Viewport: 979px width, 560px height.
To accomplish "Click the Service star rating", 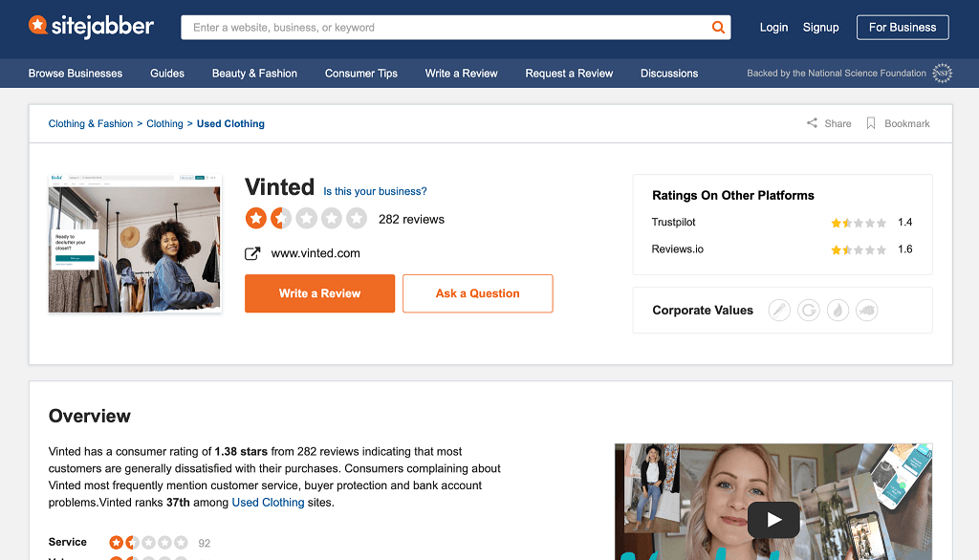I will tap(148, 543).
